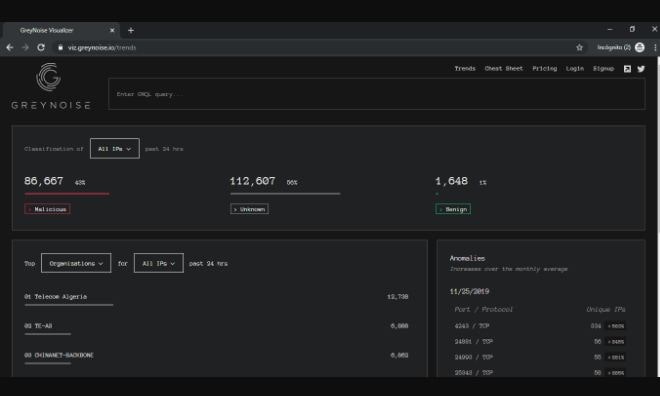Screen dimensions: 660x396
Task: Click the Login link
Action: (x=575, y=69)
